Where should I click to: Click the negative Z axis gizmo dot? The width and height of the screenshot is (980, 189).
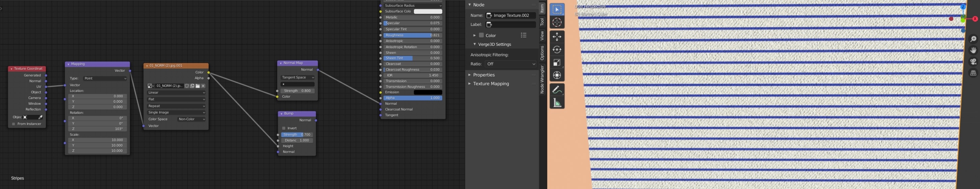pyautogui.click(x=963, y=31)
